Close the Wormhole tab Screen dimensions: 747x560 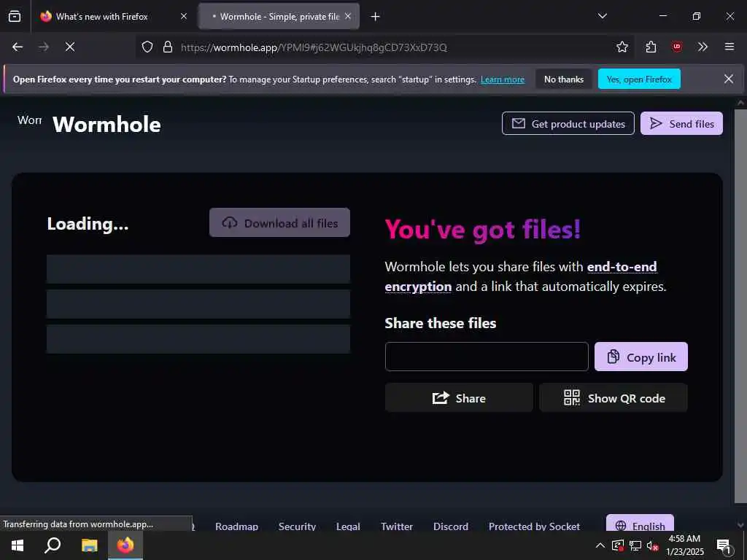[x=348, y=16]
